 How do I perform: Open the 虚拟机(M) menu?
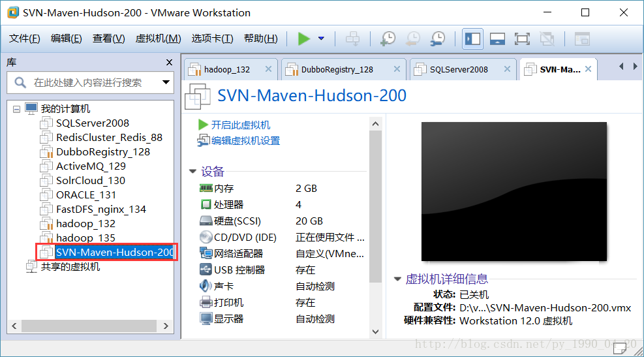point(158,39)
